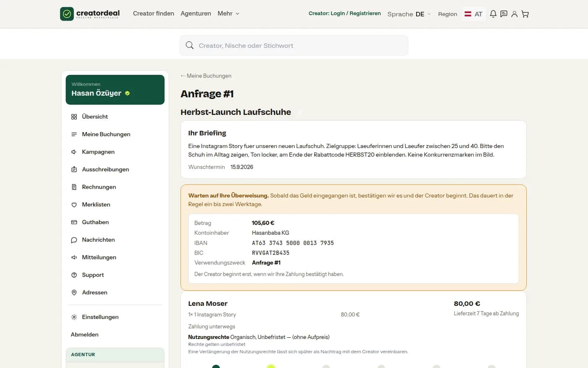Image resolution: width=588 pixels, height=368 pixels.
Task: Click the Lieferzeit 7 Tage ab Zahlung text
Action: (486, 313)
